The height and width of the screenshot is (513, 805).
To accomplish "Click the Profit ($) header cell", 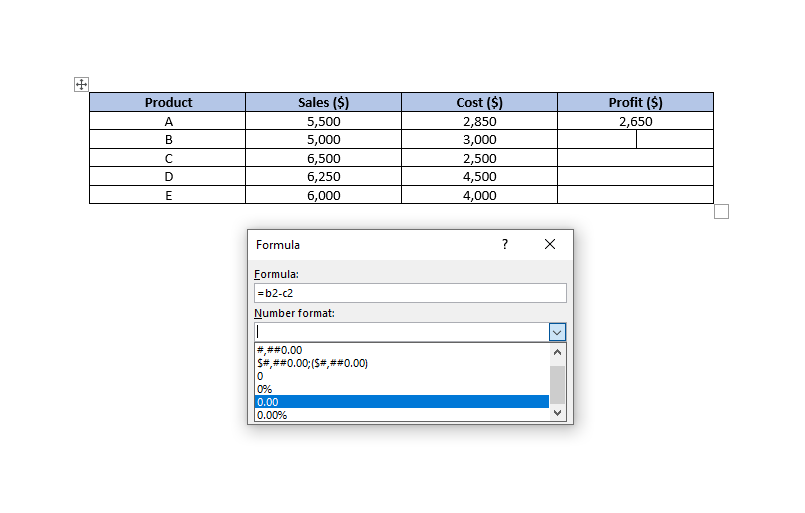I will [x=635, y=102].
